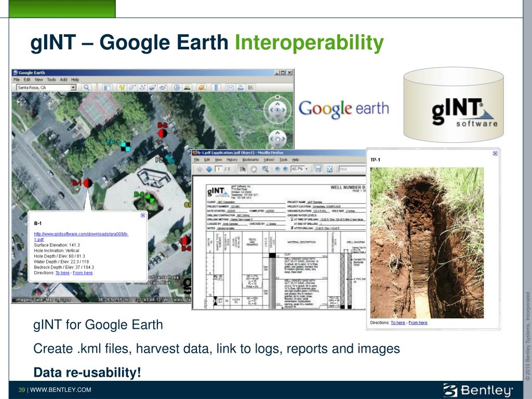Toggle the Google Earth sidebar panel icon
The height and width of the screenshot is (399, 532).
(107, 87)
